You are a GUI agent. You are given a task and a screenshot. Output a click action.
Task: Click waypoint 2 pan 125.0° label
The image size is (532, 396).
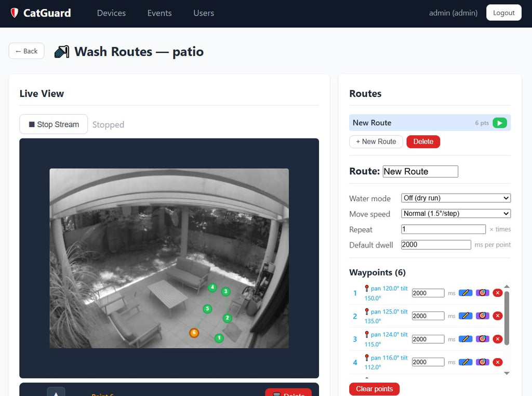click(386, 316)
